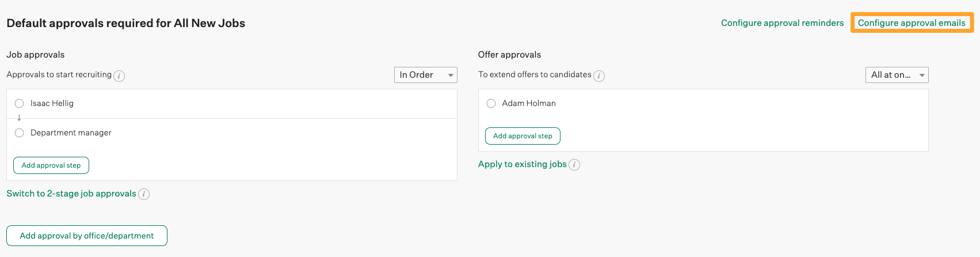Expand the All at once dropdown
980x257 pixels.
coord(897,75)
